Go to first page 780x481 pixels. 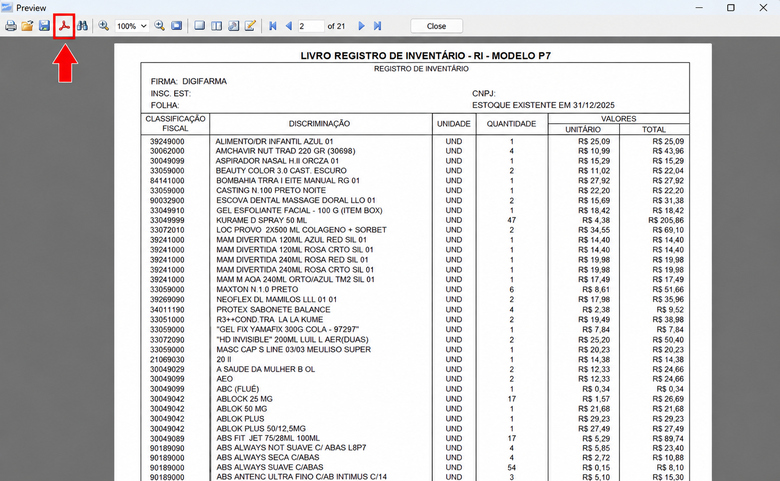(x=273, y=26)
